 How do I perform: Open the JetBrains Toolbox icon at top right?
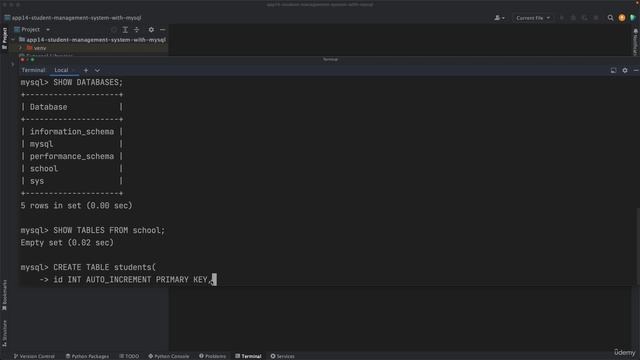pos(633,18)
